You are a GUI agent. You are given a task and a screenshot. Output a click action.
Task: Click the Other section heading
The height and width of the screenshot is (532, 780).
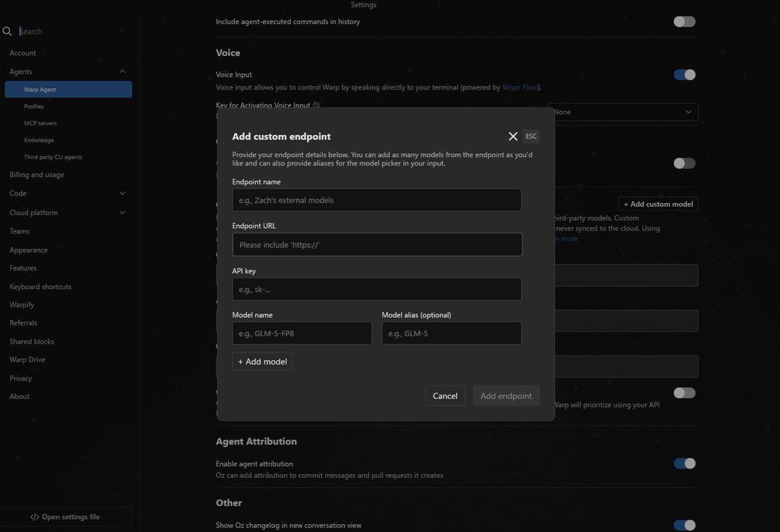pyautogui.click(x=229, y=503)
